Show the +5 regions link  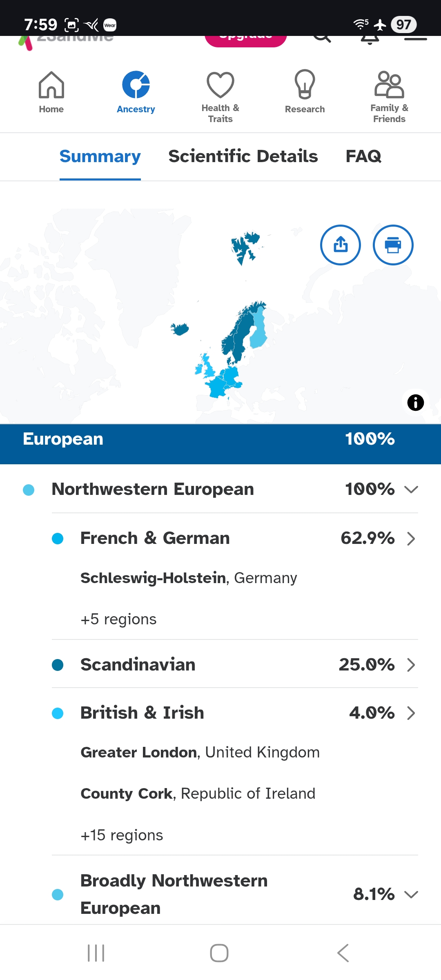coord(118,619)
